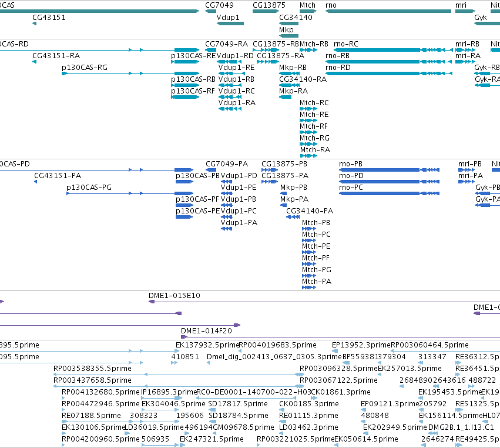The width and height of the screenshot is (500, 448).
Task: Click the rno gene bar
Action: click(388, 11)
